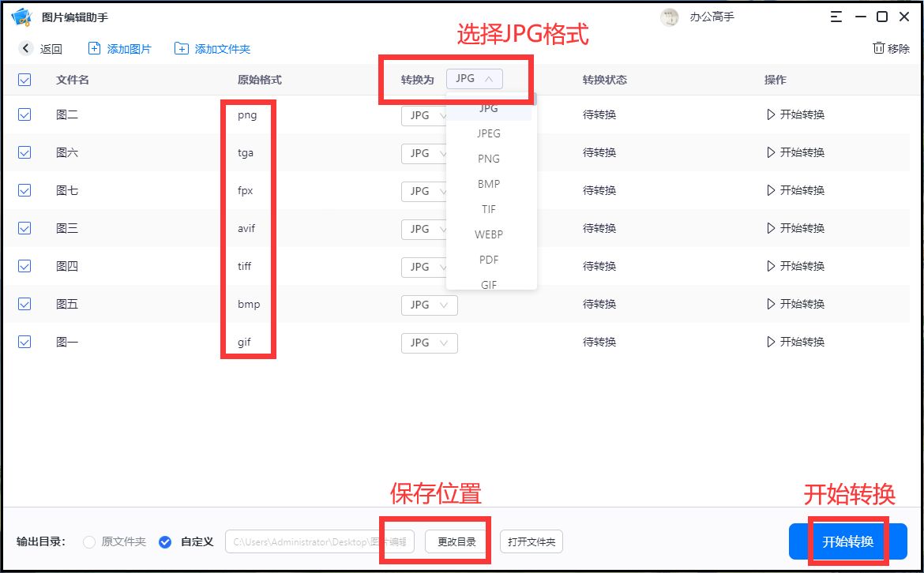Toggle the select-all checkbox in the header

point(24,79)
